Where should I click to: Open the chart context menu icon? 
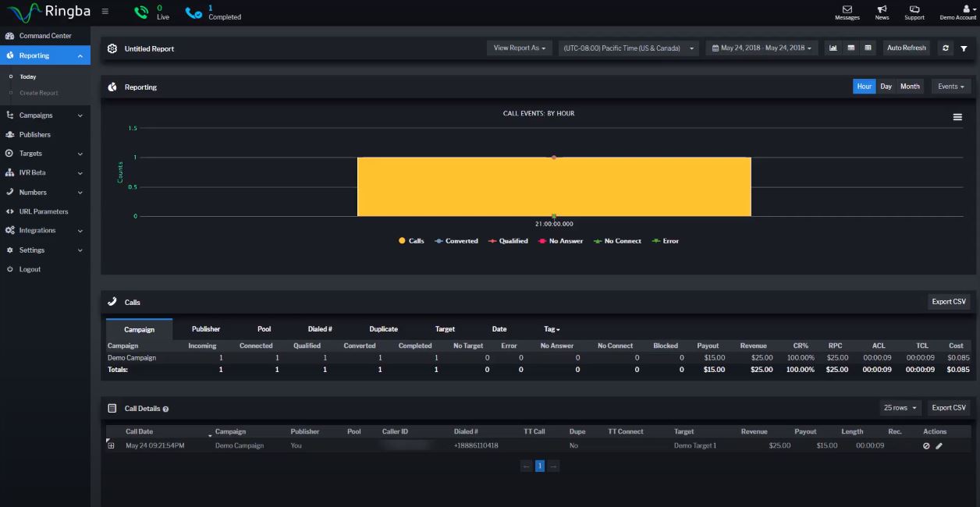(957, 118)
